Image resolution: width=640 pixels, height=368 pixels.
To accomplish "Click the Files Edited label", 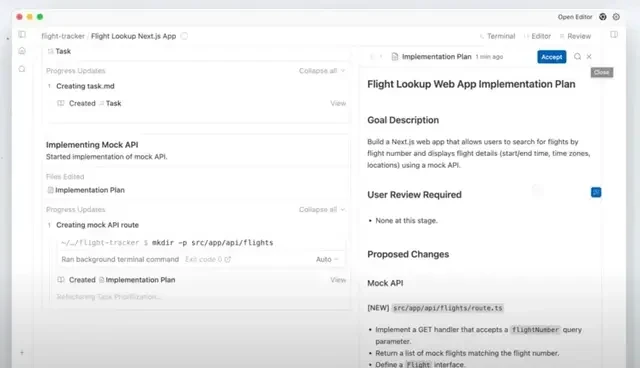I will coord(65,177).
